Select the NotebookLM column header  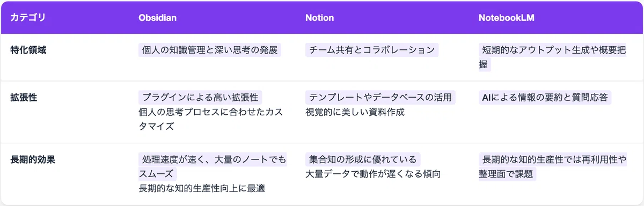click(x=506, y=18)
